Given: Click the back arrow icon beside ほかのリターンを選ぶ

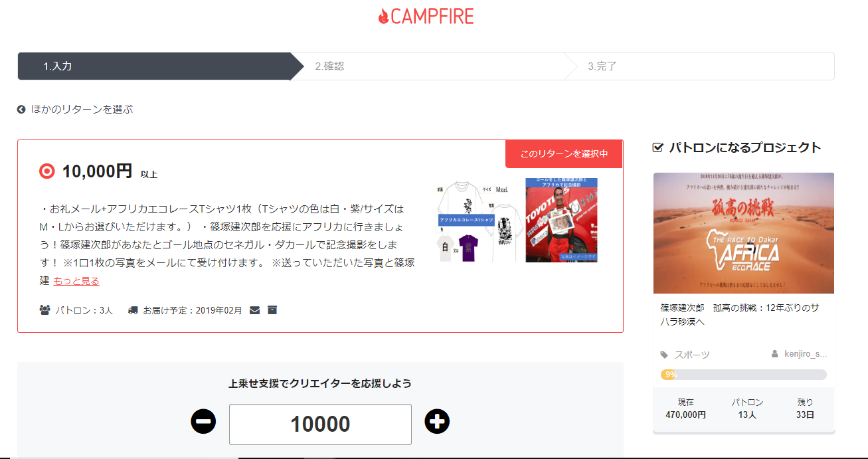Looking at the screenshot, I should [x=21, y=110].
